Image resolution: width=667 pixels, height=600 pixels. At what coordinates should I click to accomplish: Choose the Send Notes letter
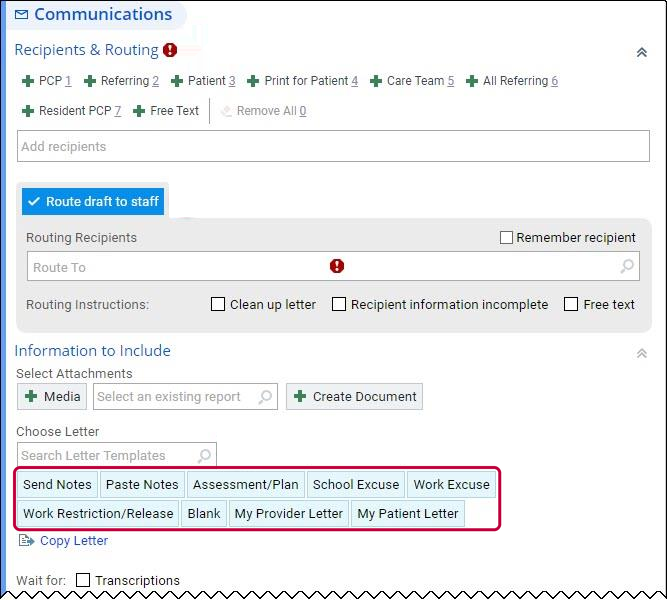57,485
